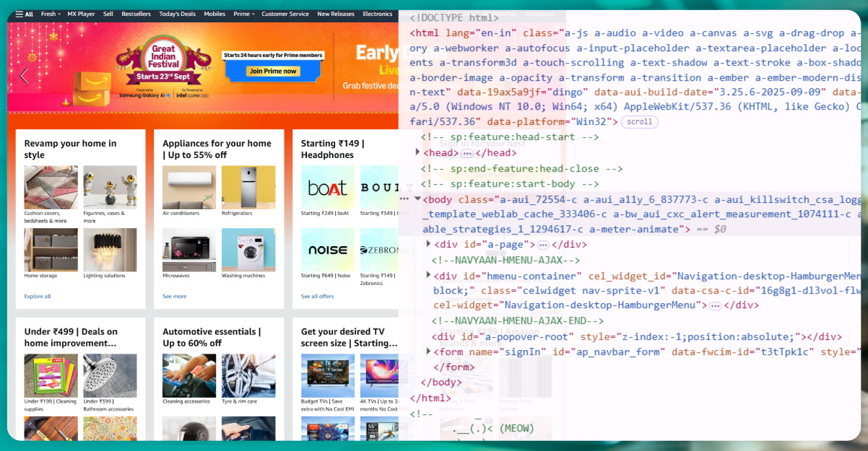Click the ellipsis badge in div a-page
The height and width of the screenshot is (451, 868).
point(543,245)
